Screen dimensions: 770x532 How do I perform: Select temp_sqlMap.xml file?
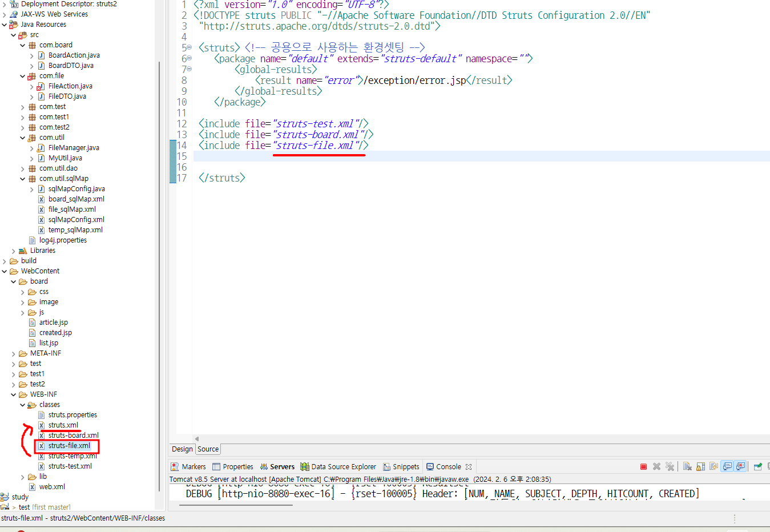(x=75, y=230)
